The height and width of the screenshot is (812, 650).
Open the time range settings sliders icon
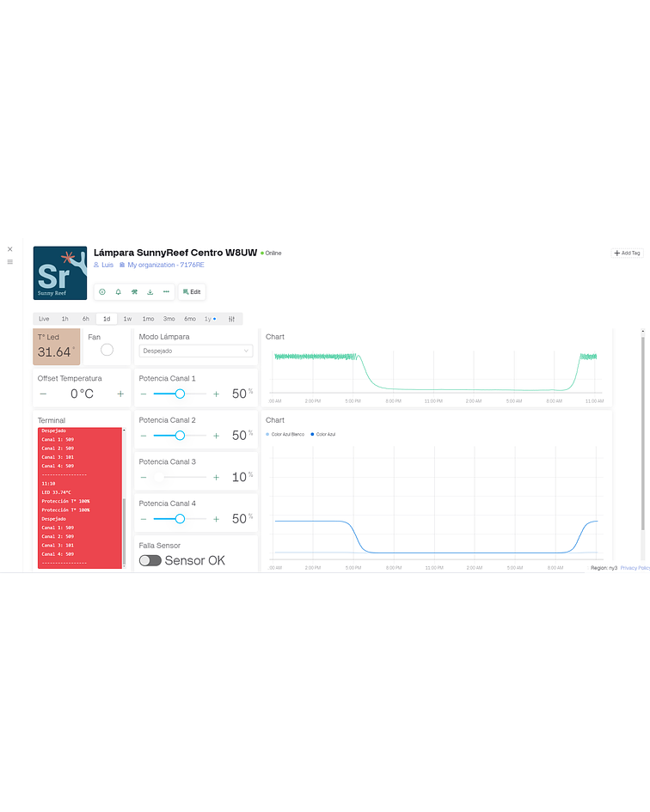tap(231, 319)
